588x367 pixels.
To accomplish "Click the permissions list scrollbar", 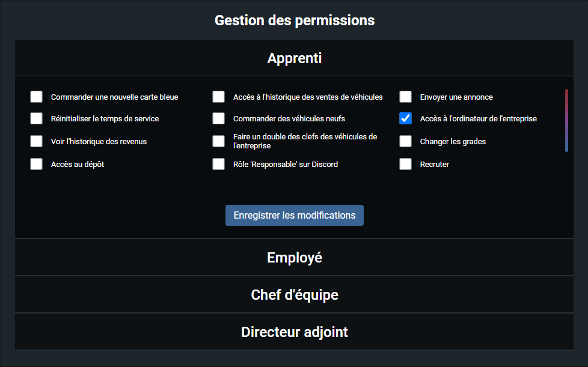I will pos(566,120).
